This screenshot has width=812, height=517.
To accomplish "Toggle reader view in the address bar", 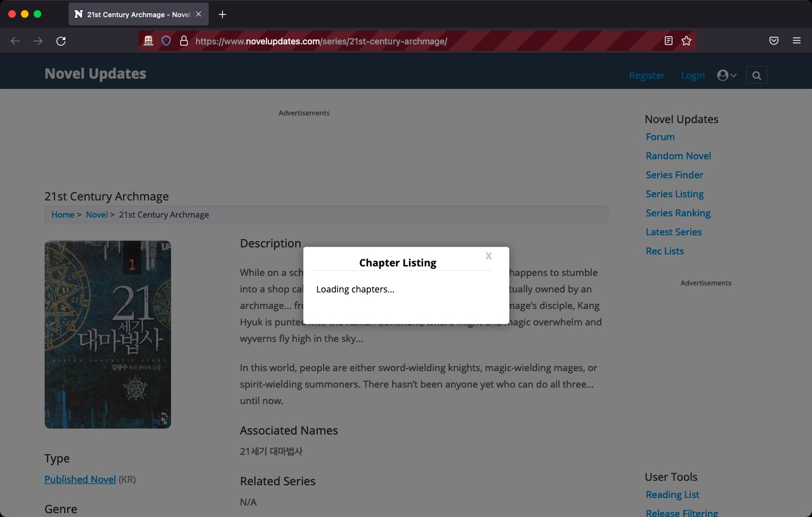I will (x=667, y=40).
